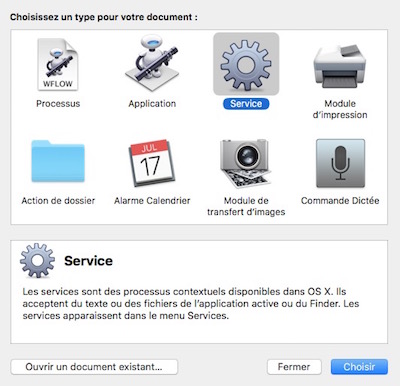Image resolution: width=400 pixels, height=386 pixels.
Task: Click the Application label text
Action: (152, 104)
